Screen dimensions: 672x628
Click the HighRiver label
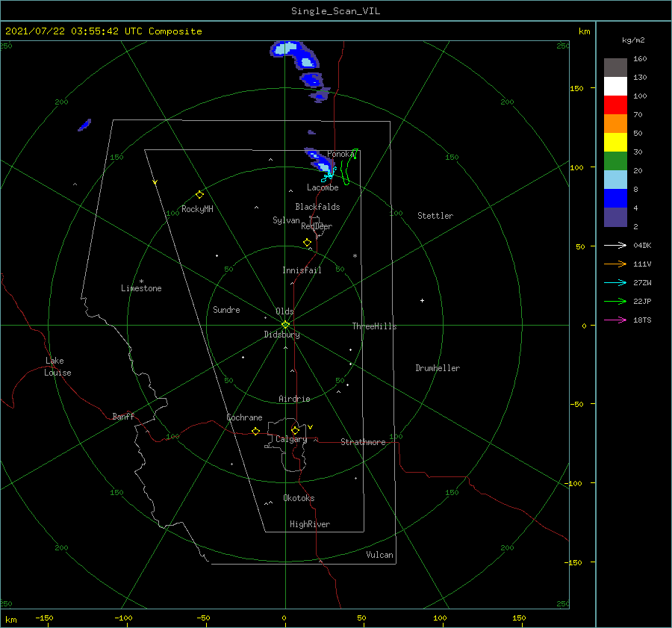310,524
